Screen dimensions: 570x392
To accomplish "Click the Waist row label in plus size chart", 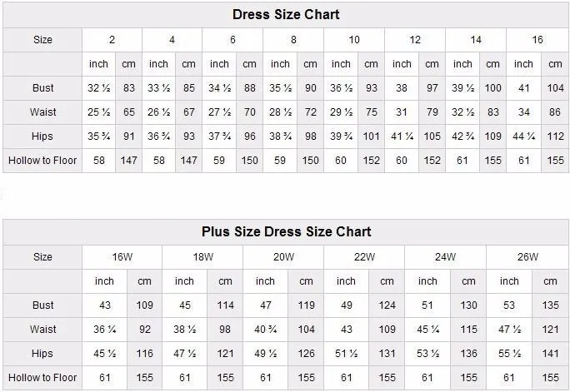I will click(x=43, y=330).
